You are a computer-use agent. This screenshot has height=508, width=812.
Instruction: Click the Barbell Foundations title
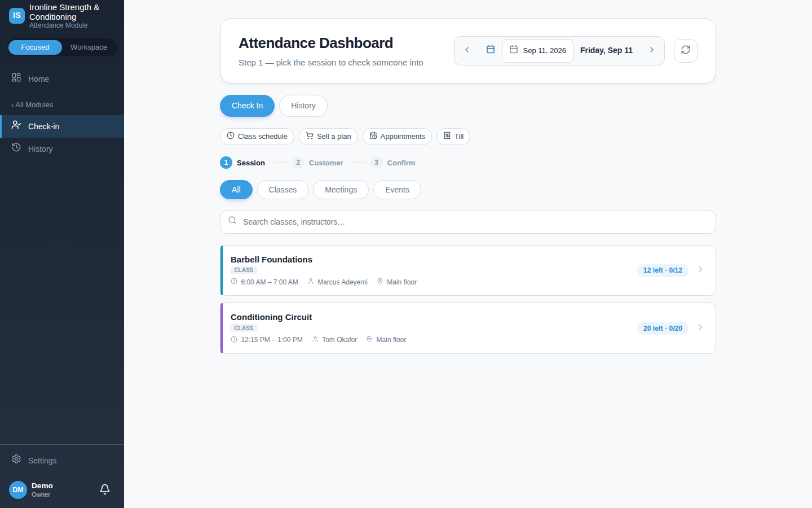(x=271, y=260)
